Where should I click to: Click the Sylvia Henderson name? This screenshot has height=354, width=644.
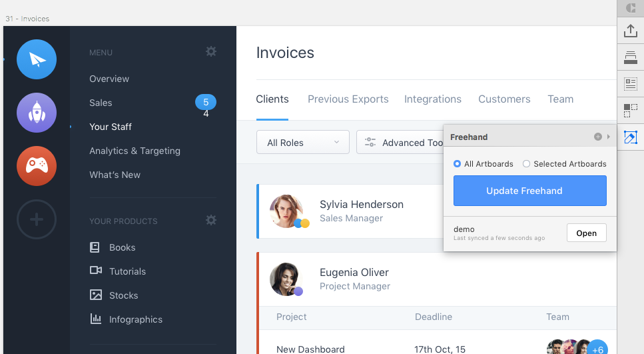click(362, 205)
